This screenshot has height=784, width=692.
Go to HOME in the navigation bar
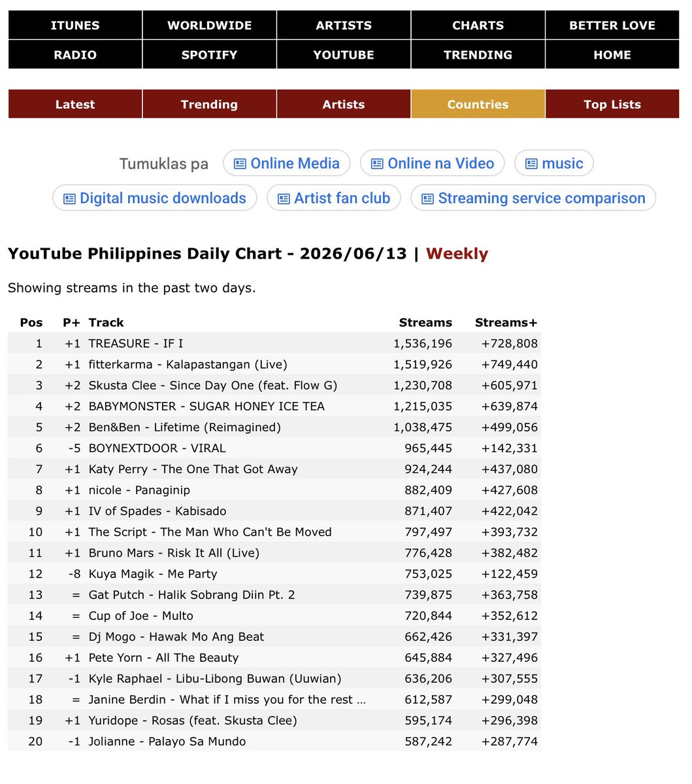[x=612, y=55]
